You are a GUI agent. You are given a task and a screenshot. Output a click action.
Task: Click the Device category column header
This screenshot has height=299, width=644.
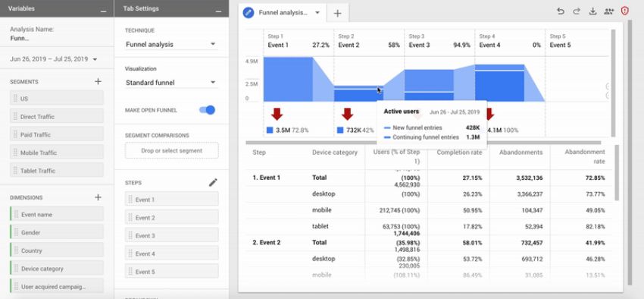coord(335,153)
